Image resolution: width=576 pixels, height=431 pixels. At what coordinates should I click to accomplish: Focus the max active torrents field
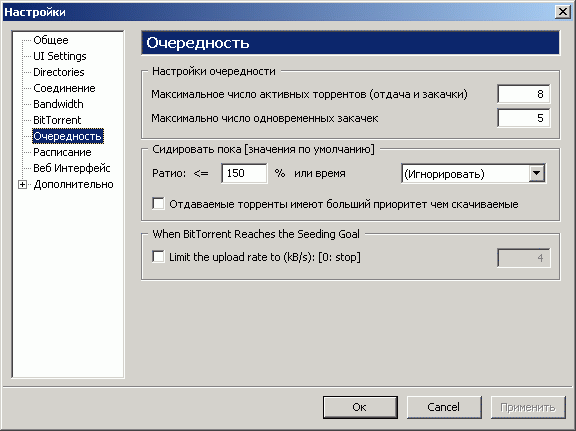[523, 94]
